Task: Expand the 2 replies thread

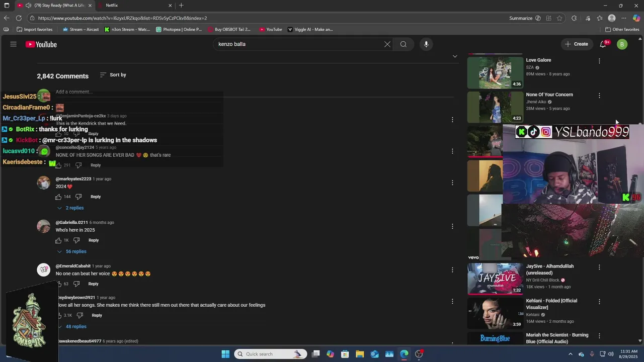Action: (70, 208)
